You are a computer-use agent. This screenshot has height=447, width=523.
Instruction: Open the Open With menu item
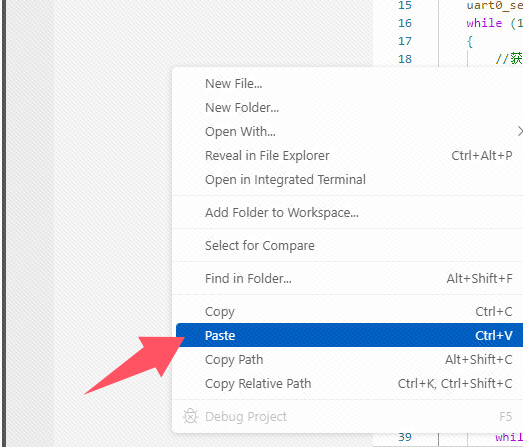click(x=348, y=132)
